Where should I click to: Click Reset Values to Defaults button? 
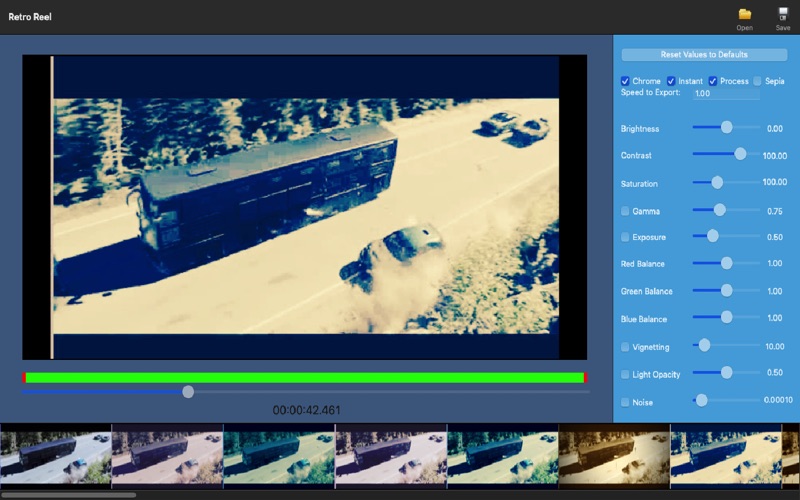704,55
